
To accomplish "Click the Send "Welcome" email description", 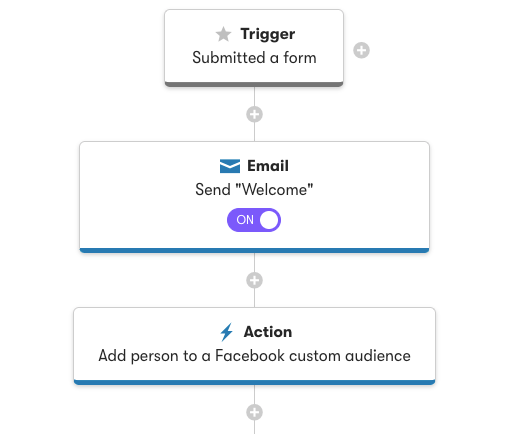I will pos(254,190).
